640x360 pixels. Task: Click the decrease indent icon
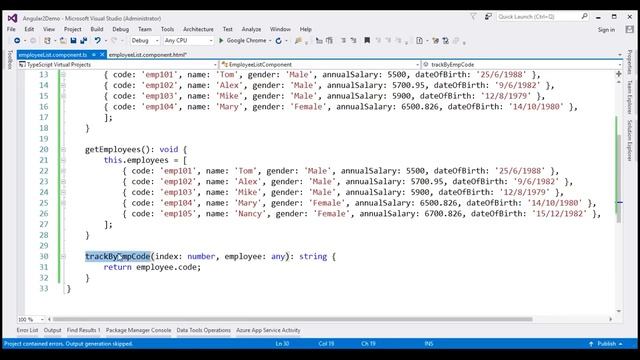tap(319, 40)
